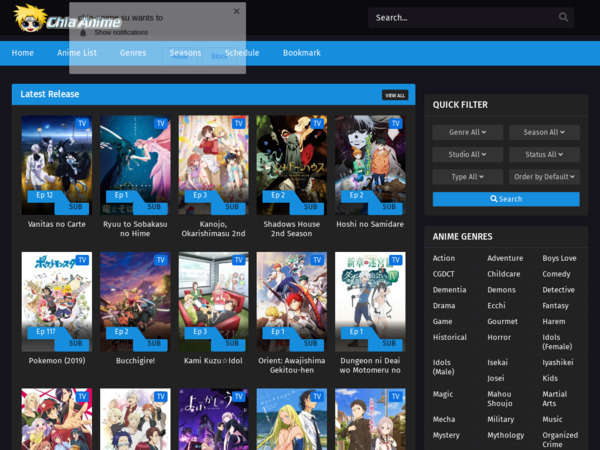Expand the Season All dropdown
The width and height of the screenshot is (600, 450).
click(544, 132)
